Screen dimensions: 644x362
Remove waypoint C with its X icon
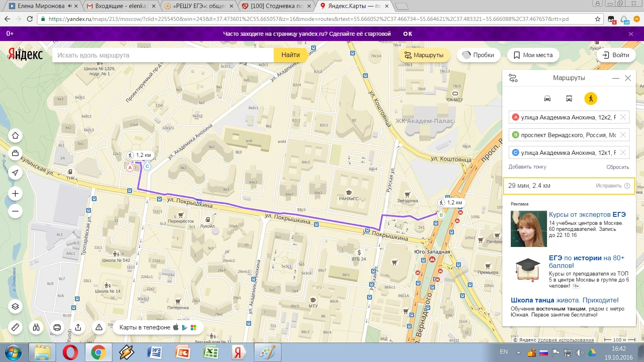[623, 153]
